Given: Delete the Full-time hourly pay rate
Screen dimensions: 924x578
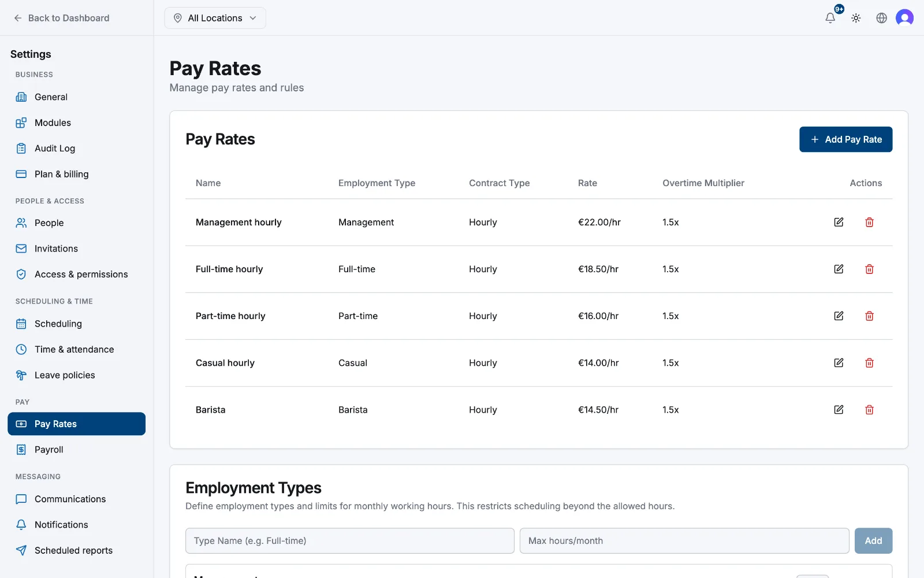Looking at the screenshot, I should [869, 269].
